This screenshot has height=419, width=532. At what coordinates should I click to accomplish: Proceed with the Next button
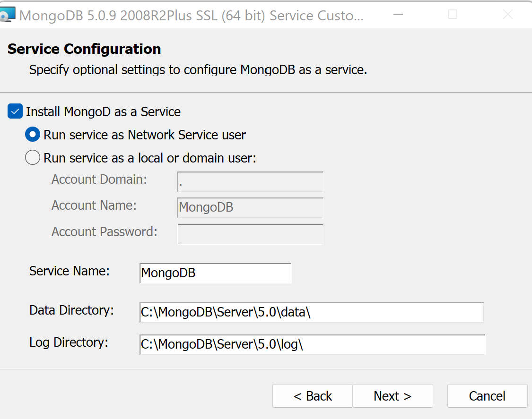(392, 396)
